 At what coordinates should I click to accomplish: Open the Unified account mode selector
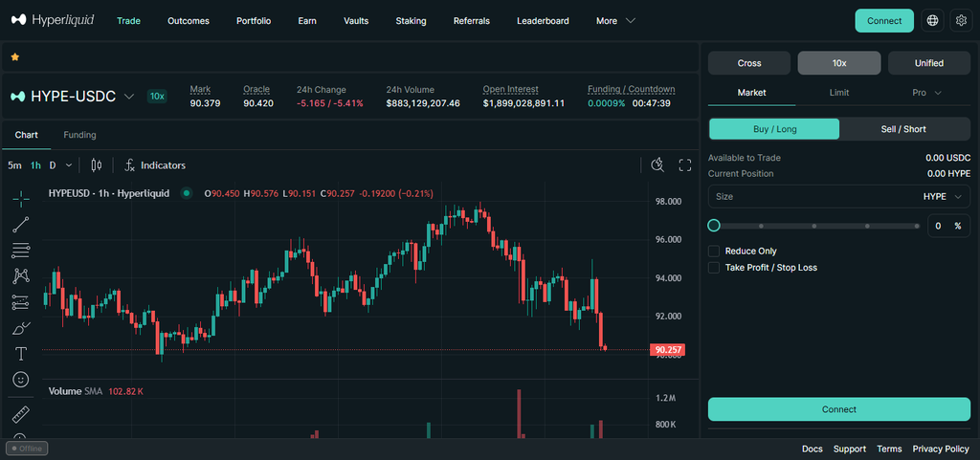click(x=929, y=63)
